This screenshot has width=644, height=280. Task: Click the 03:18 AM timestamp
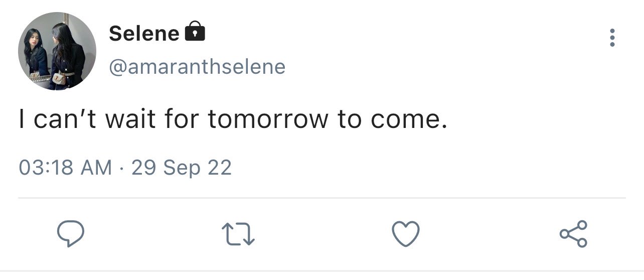(65, 167)
